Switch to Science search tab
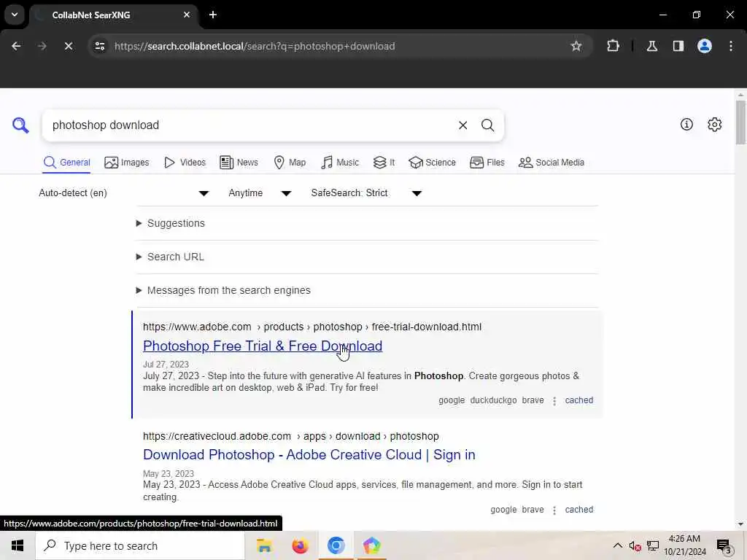 pos(432,163)
